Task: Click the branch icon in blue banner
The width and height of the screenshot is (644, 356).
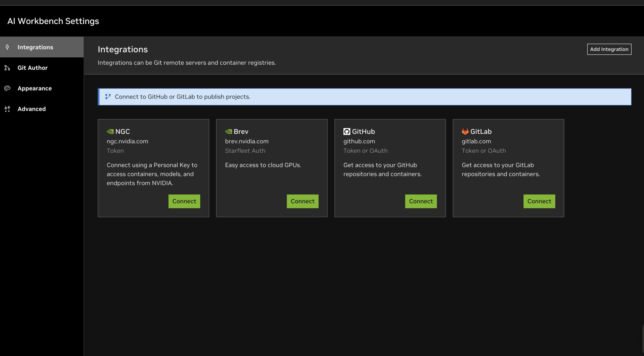Action: point(108,97)
